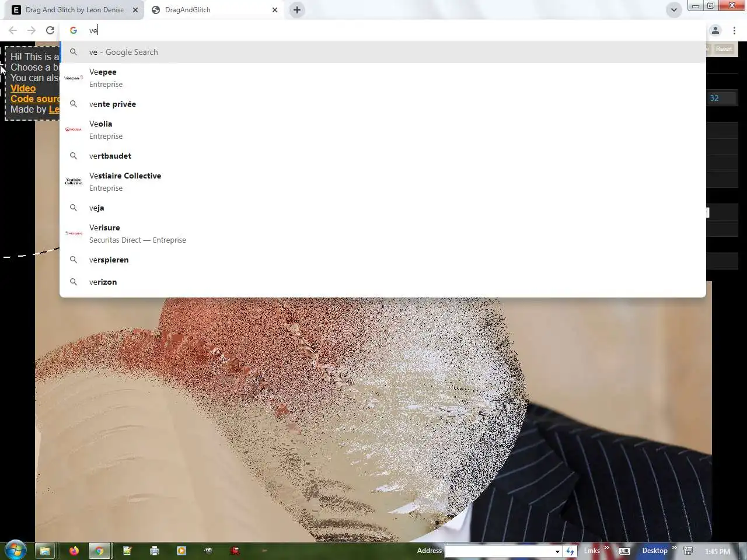747x560 pixels.
Task: Expand the taskbar Address dropdown arrow
Action: click(x=557, y=551)
